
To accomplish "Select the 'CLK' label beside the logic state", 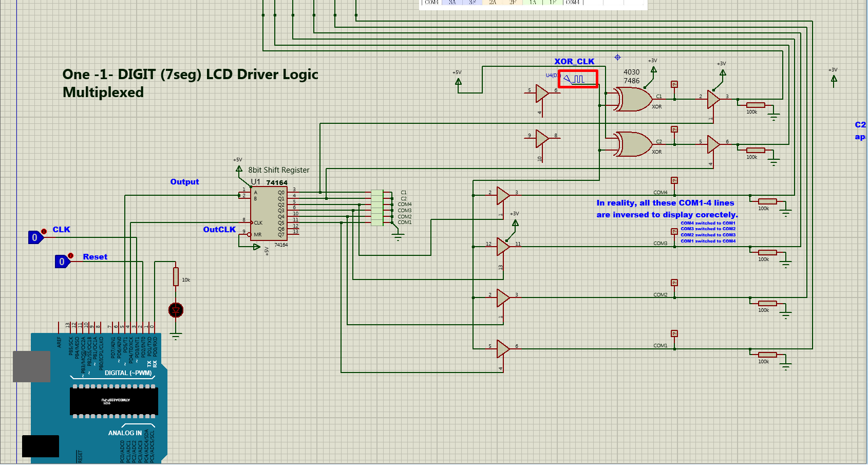I will point(61,230).
